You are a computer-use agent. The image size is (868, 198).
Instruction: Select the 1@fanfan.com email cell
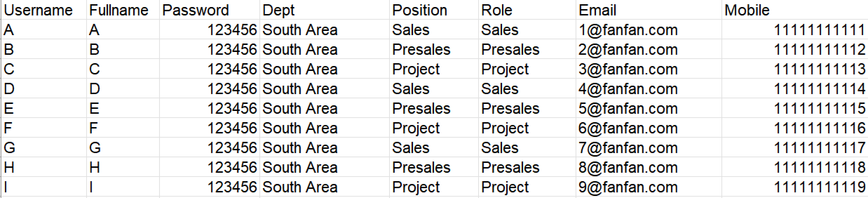(x=628, y=30)
